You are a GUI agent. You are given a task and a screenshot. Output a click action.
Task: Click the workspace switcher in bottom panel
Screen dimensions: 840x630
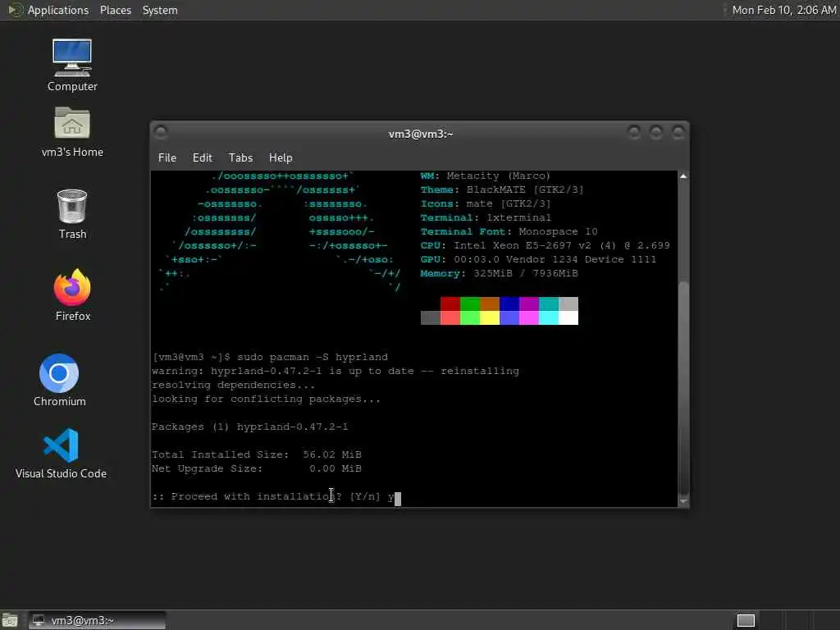click(746, 620)
